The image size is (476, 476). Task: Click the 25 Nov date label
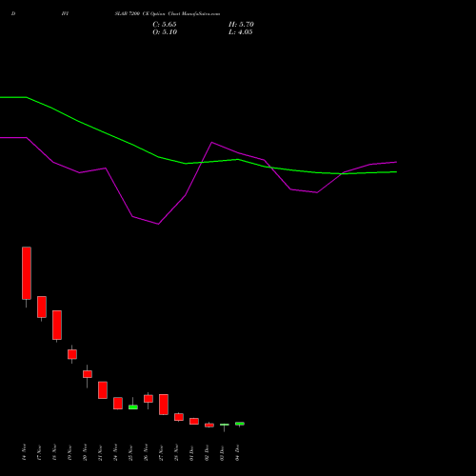[130, 452]
